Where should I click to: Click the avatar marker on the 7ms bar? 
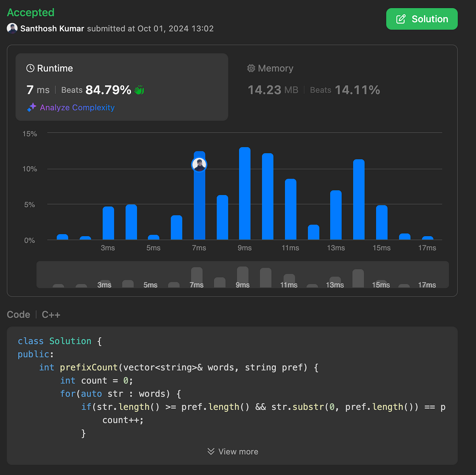199,165
